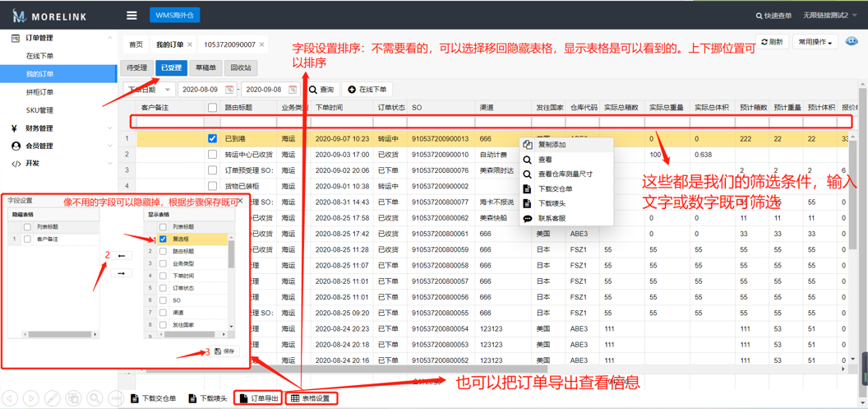This screenshot has width=868, height=409.
Task: Switch to the 首页 tab
Action: click(136, 44)
